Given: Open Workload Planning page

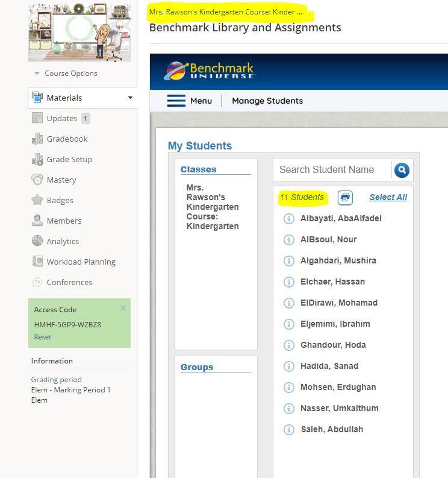Looking at the screenshot, I should pyautogui.click(x=81, y=262).
